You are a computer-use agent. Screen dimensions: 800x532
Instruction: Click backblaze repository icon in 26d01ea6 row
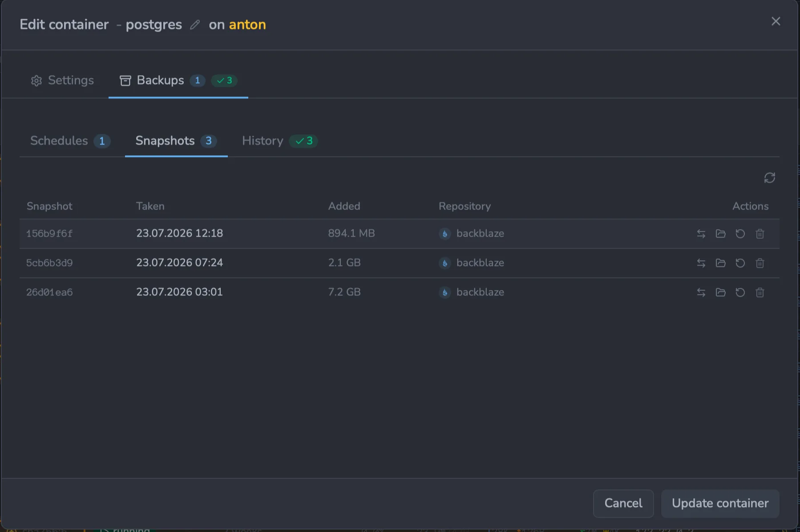(x=444, y=292)
